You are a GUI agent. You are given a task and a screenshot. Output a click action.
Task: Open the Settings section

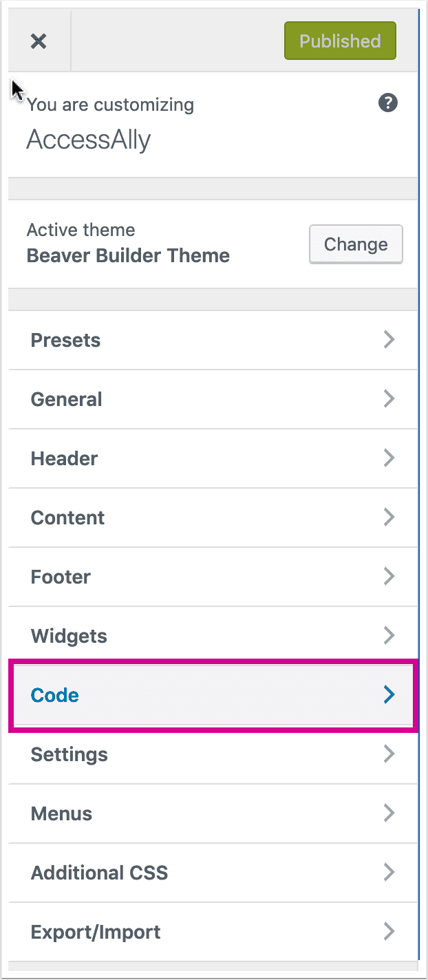click(x=213, y=754)
